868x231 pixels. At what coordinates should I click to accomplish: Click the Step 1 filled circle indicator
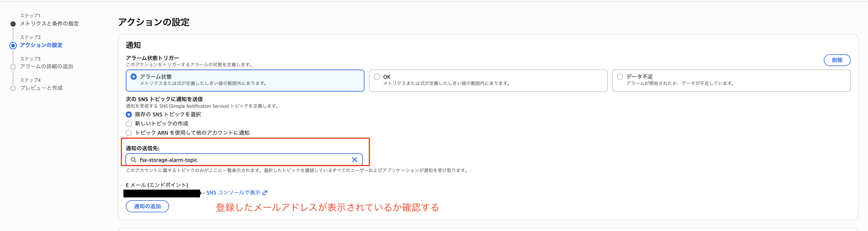[13, 24]
